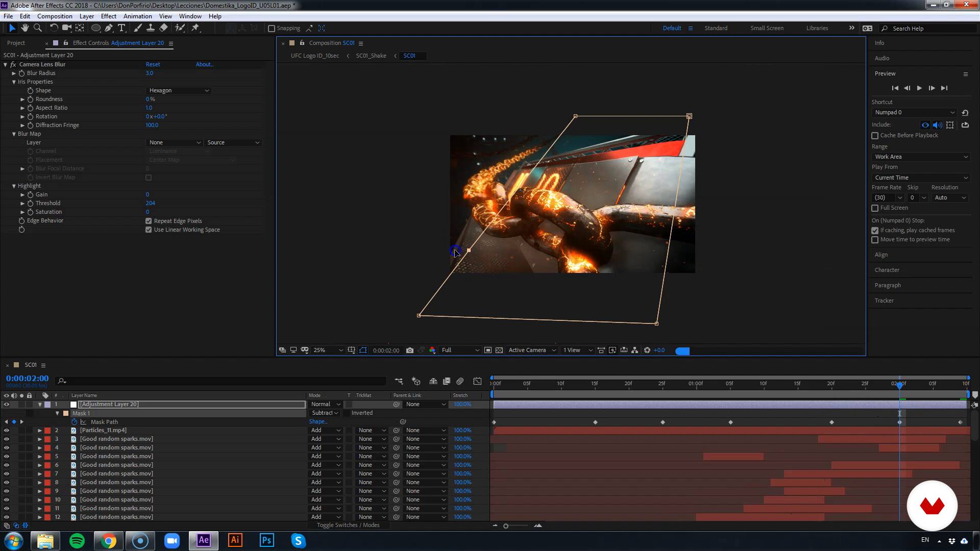
Task: Go to SC01_Shake breadcrumb composition
Action: 371,56
